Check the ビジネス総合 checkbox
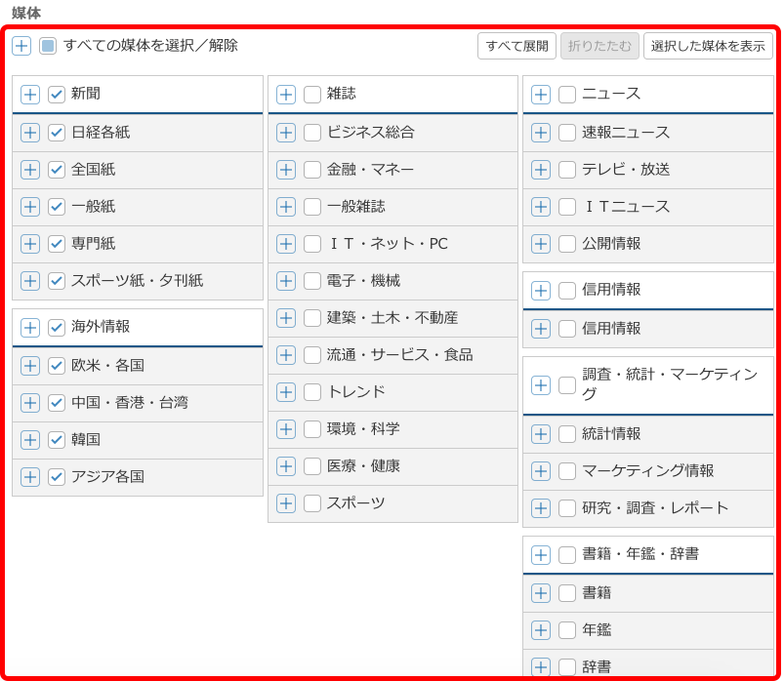 pyautogui.click(x=312, y=133)
